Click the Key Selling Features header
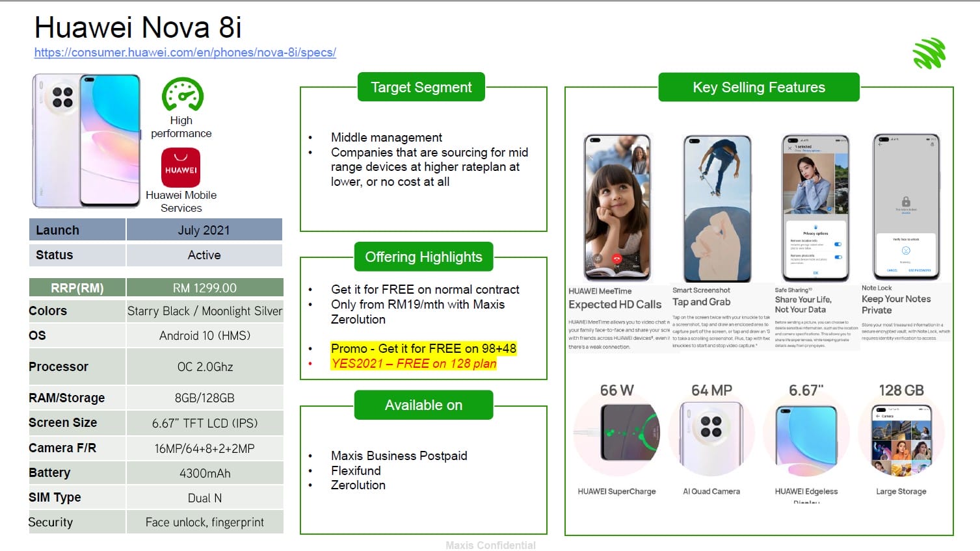Screen dimensions: 980x551 759,87
